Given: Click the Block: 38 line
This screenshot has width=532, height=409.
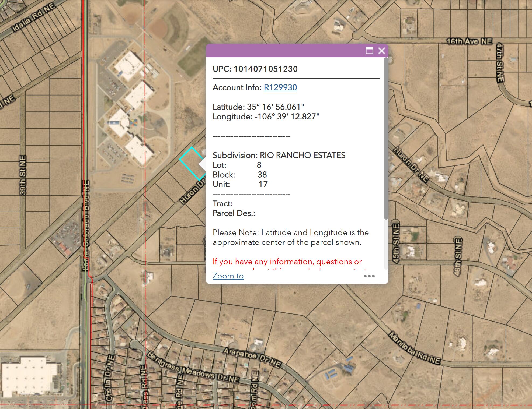Looking at the screenshot, I should [240, 175].
